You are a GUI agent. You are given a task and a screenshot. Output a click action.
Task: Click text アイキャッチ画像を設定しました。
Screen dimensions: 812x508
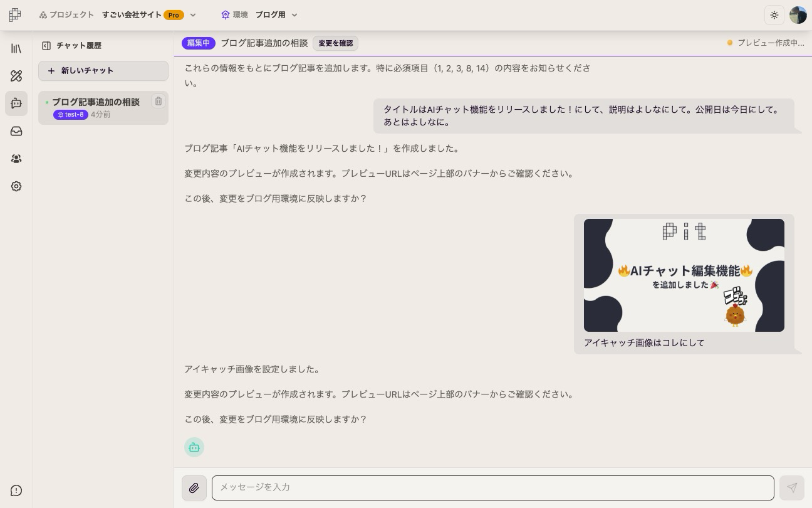(x=254, y=369)
